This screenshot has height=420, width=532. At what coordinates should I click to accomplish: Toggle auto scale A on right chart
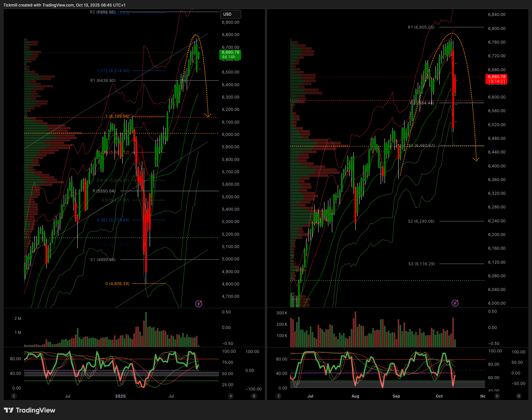click(497, 396)
